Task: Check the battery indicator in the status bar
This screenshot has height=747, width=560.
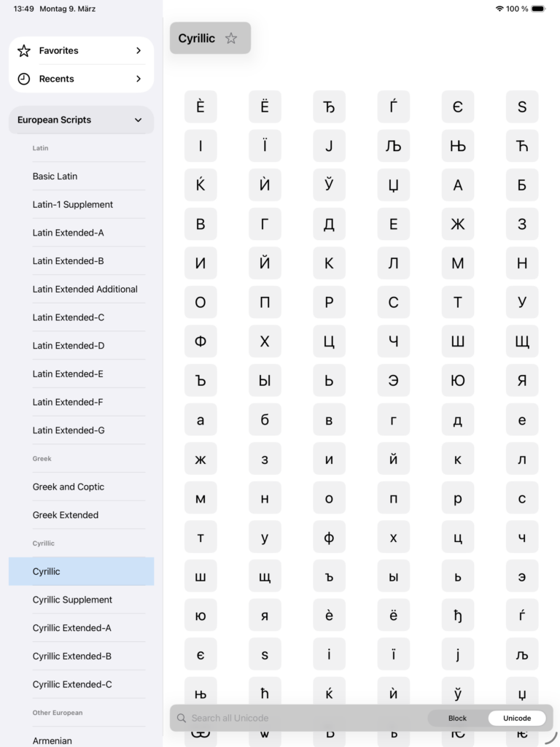Action: point(537,9)
